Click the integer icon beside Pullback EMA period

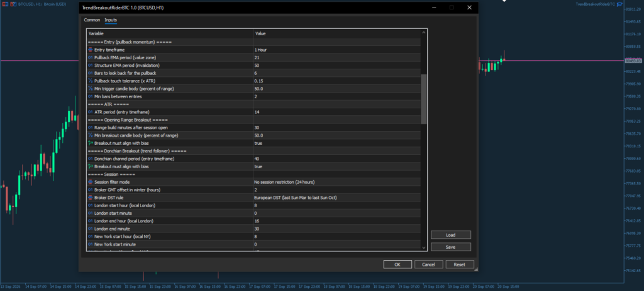tap(91, 57)
